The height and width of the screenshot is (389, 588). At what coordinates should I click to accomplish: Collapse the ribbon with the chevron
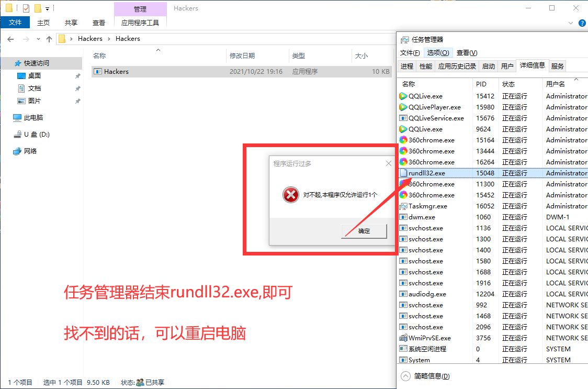[571, 23]
